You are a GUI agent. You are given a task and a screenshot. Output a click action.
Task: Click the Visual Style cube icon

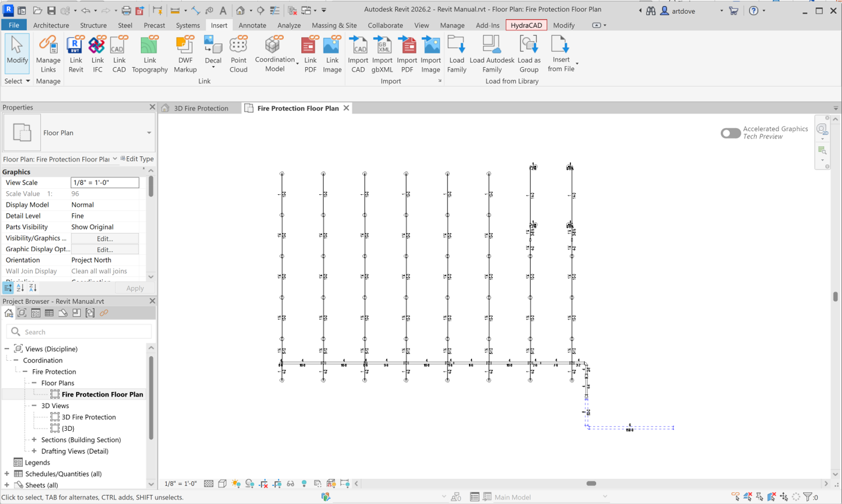[x=222, y=483]
